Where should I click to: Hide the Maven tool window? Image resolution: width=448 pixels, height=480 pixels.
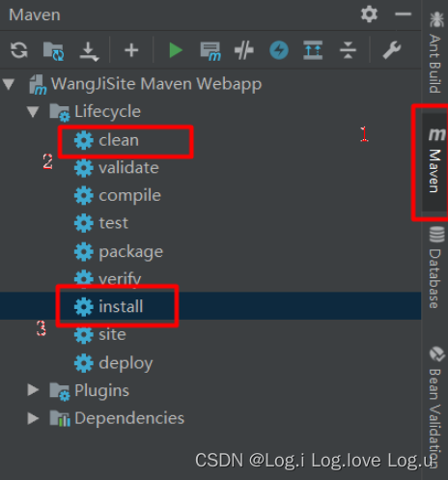click(403, 14)
